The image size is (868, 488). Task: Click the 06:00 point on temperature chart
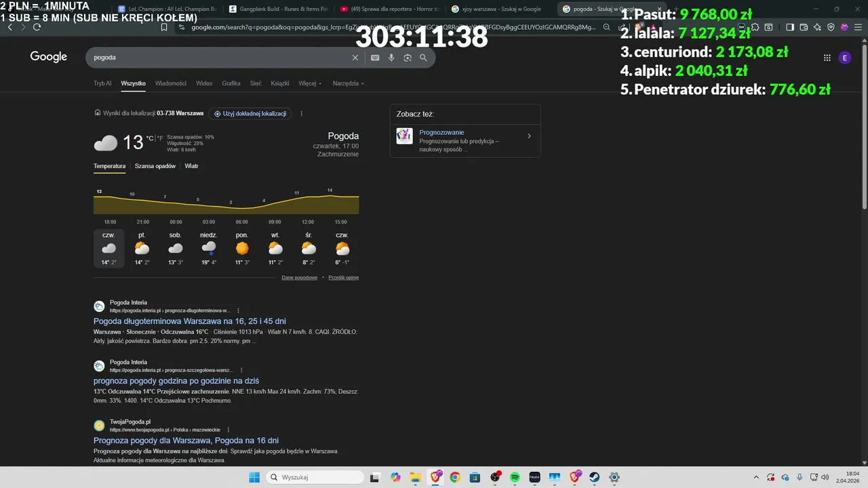click(x=241, y=207)
